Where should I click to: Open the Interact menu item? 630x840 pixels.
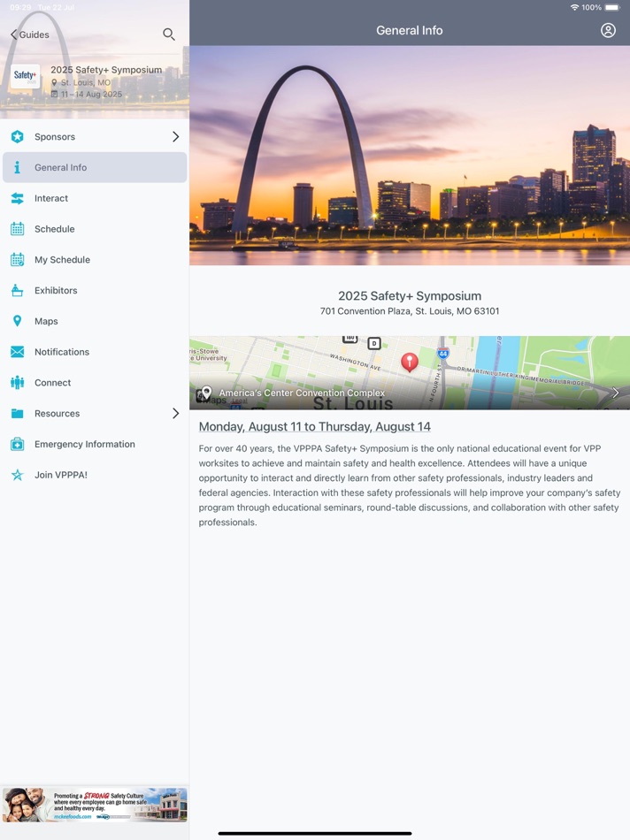coord(95,198)
